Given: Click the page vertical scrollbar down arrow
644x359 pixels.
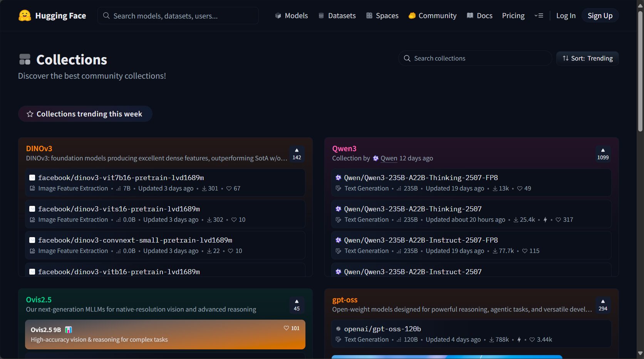Looking at the screenshot, I should point(640,353).
